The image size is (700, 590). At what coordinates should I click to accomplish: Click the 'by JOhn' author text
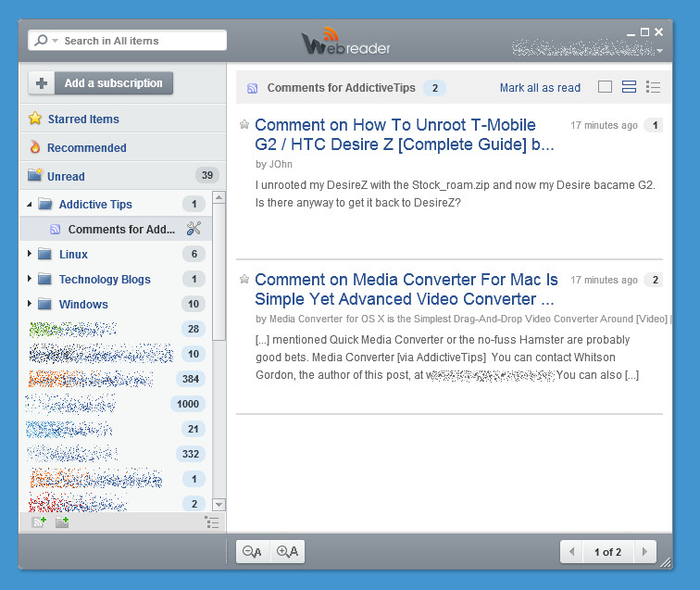pyautogui.click(x=274, y=164)
